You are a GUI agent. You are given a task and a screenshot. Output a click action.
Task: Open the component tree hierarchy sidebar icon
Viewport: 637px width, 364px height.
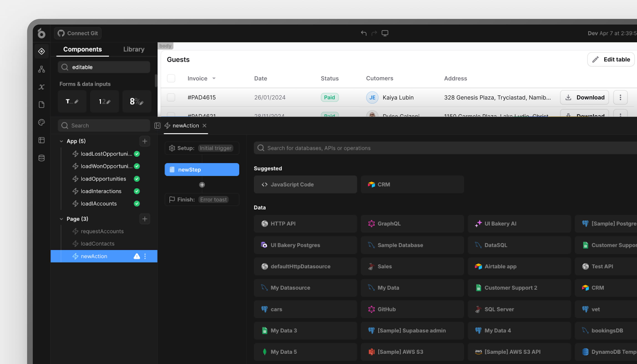pos(41,69)
